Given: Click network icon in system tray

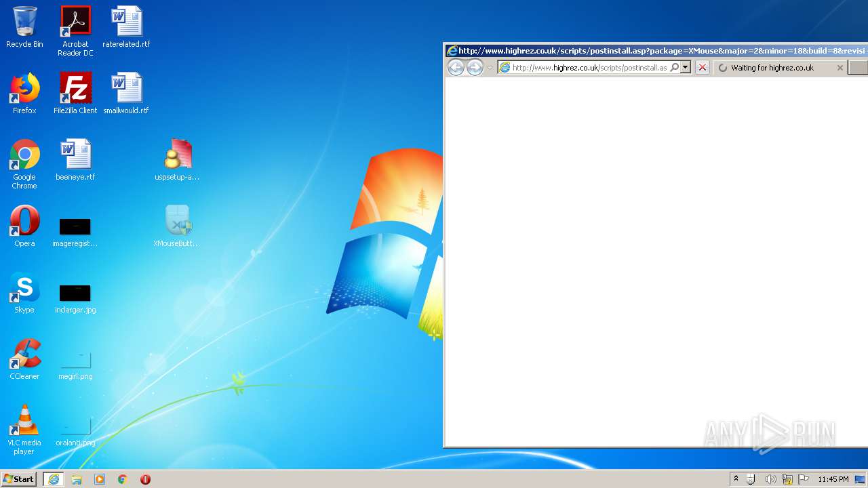Looking at the screenshot, I should [x=787, y=479].
